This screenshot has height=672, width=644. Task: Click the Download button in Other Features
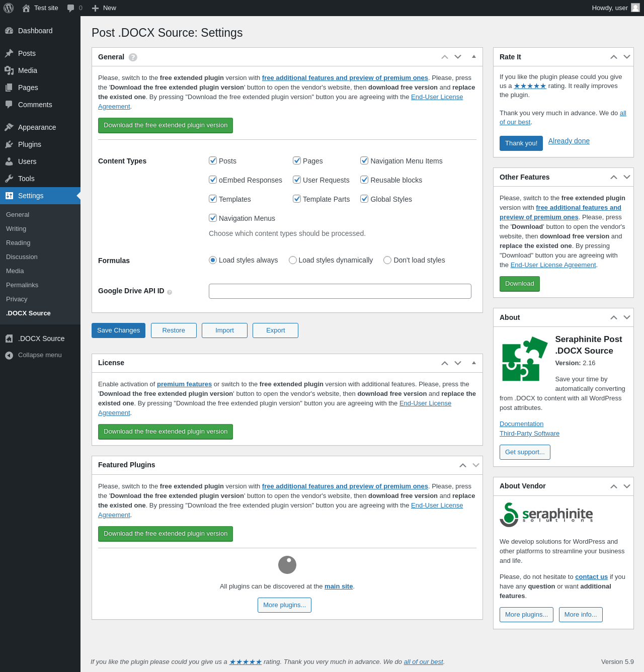(520, 284)
